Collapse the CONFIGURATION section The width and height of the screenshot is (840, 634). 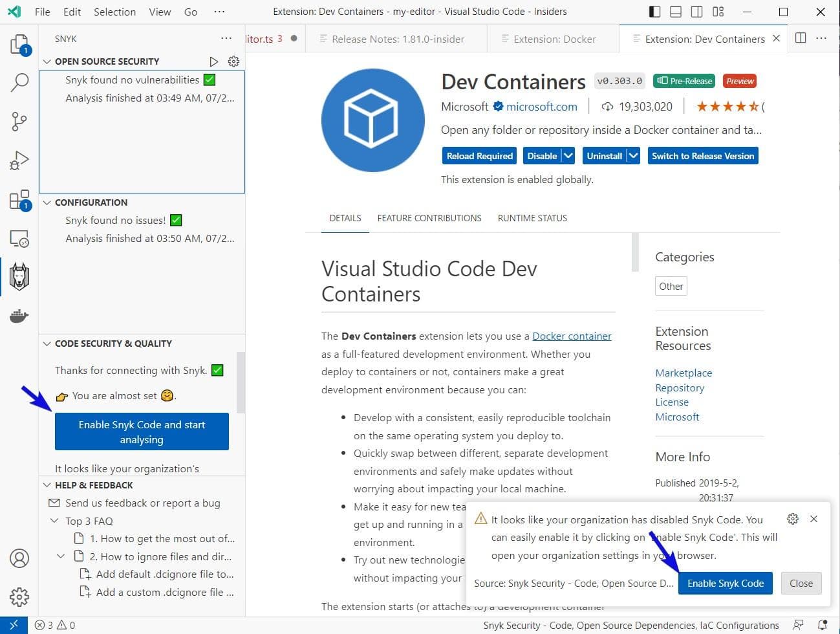47,202
